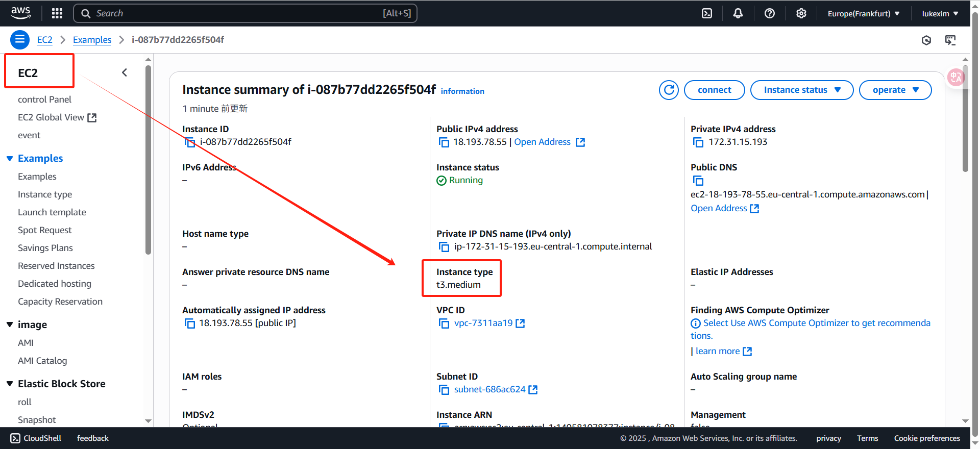The width and height of the screenshot is (980, 449).
Task: Click the info icon by Compute Optimizer
Action: tap(696, 323)
